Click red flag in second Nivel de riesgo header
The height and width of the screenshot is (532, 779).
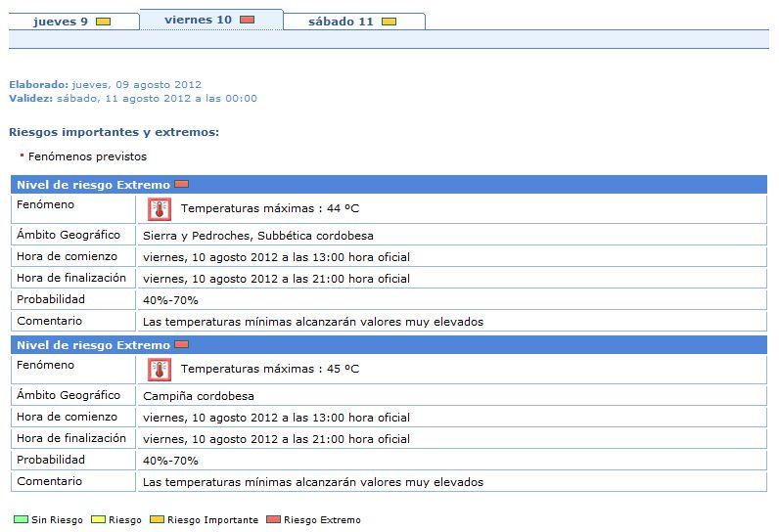[x=181, y=344]
